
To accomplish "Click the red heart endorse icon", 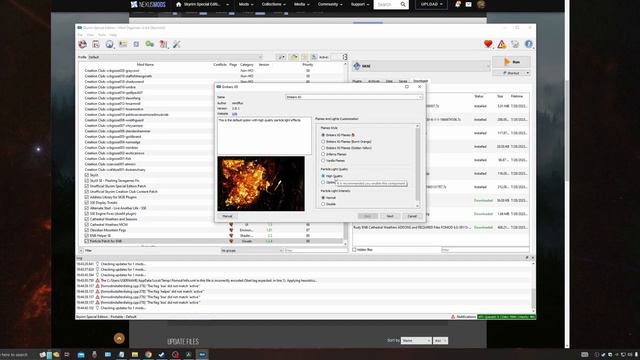I will pos(488,44).
